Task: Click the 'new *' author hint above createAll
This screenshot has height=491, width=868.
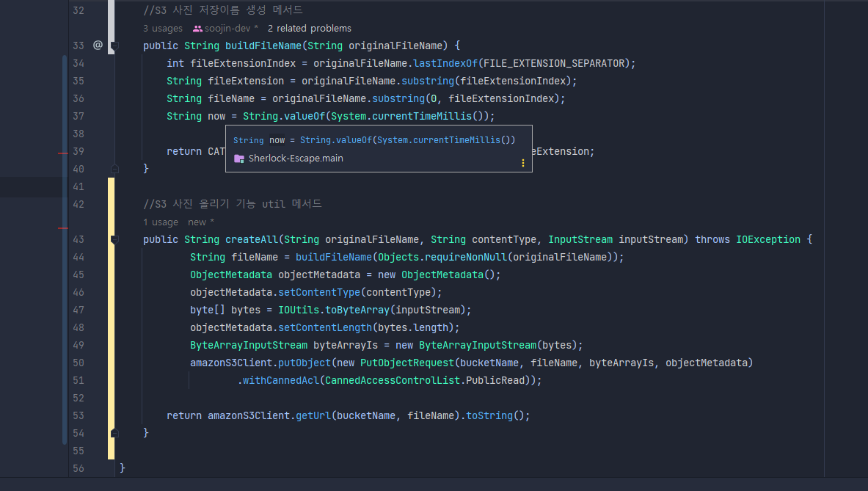Action: click(201, 222)
